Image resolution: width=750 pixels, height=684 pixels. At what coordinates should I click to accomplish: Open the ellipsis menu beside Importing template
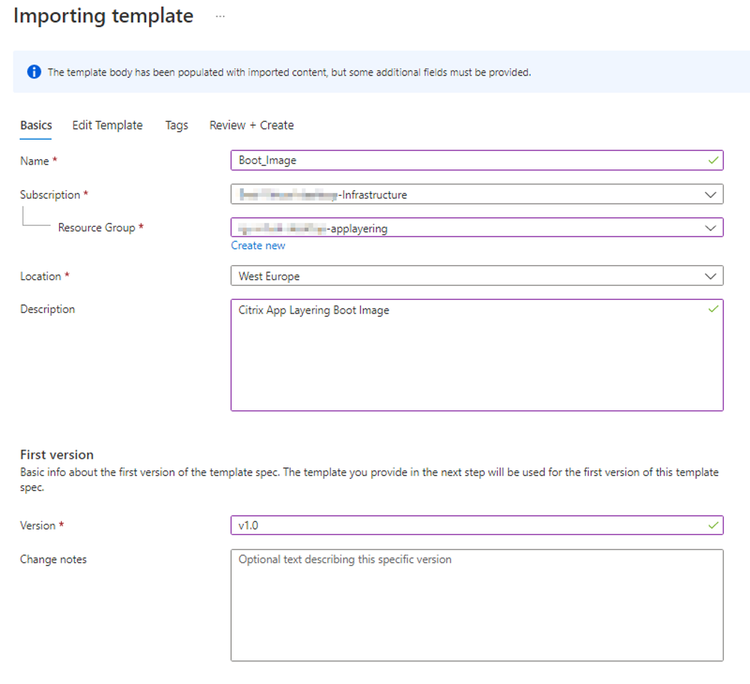(x=220, y=16)
